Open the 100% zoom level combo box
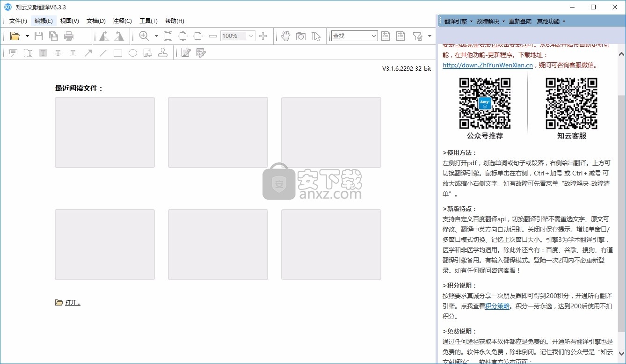 [x=238, y=36]
